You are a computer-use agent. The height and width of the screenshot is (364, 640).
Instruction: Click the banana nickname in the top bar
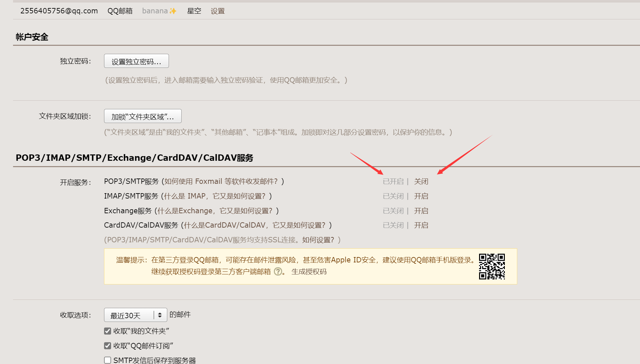click(x=159, y=11)
